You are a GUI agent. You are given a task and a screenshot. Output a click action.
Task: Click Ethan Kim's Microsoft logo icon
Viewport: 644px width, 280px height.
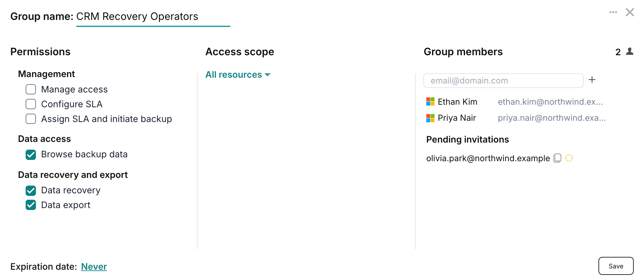(430, 102)
